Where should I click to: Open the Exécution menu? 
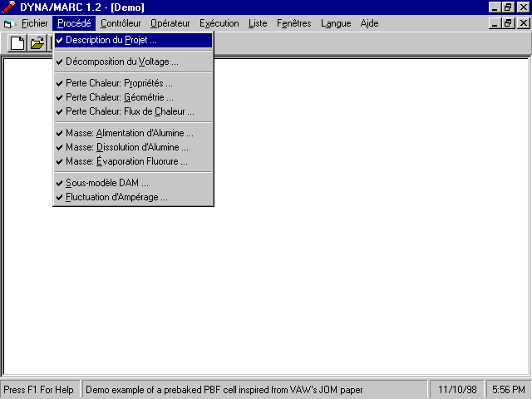tap(219, 23)
